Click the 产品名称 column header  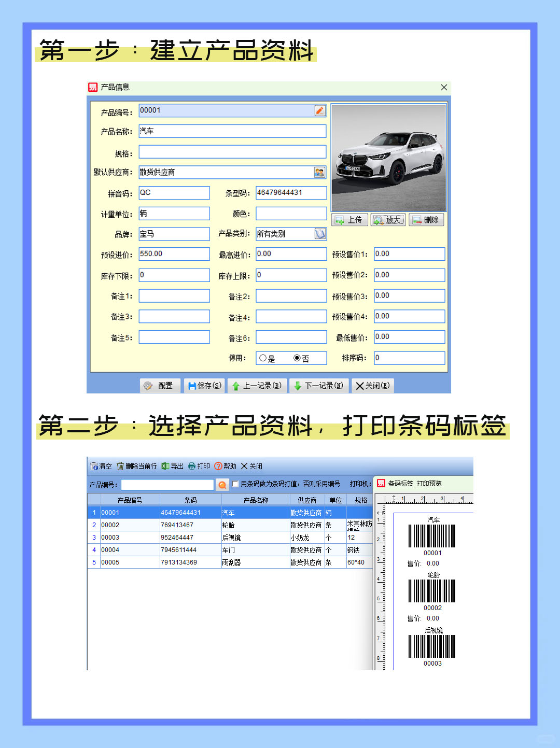coord(256,500)
